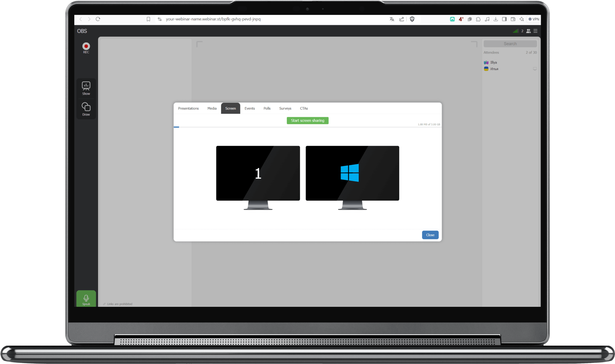The image size is (615, 364).
Task: Click the REC recording icon
Action: tap(86, 46)
